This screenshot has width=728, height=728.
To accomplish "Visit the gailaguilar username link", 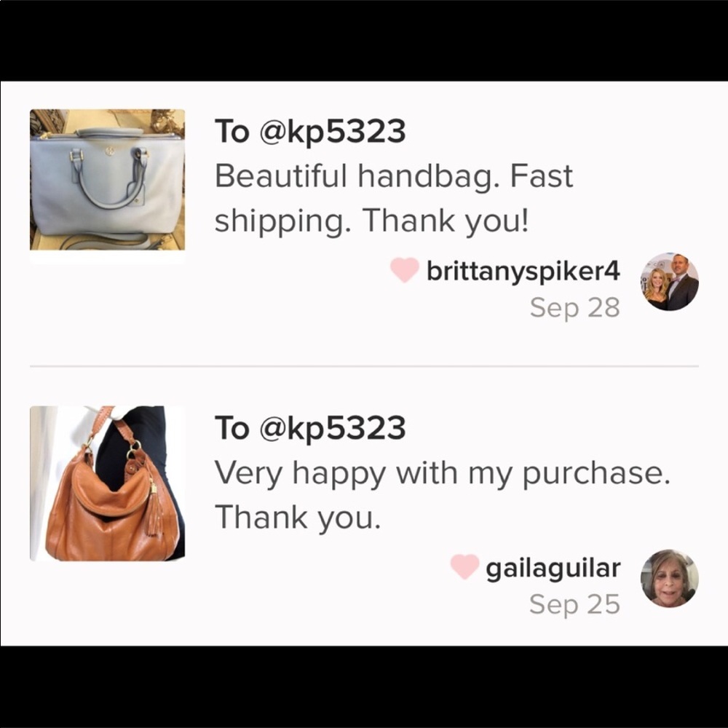I will point(553,569).
